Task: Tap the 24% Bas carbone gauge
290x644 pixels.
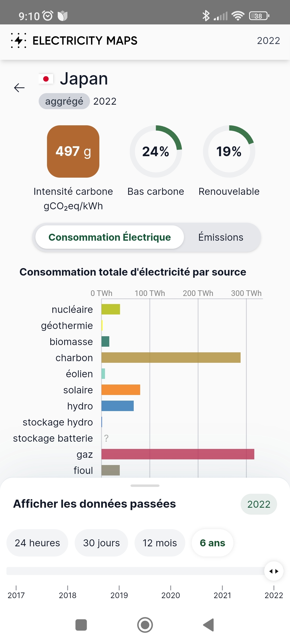Action: (x=156, y=151)
